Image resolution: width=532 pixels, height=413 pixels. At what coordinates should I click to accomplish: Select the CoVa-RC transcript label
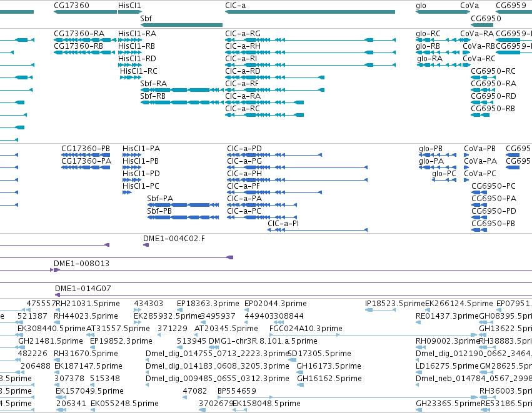tap(479, 59)
